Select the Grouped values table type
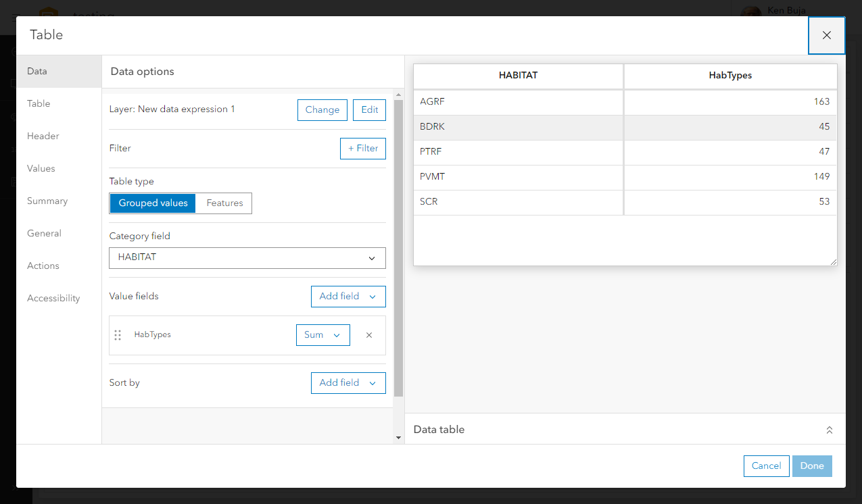The image size is (862, 504). point(153,203)
